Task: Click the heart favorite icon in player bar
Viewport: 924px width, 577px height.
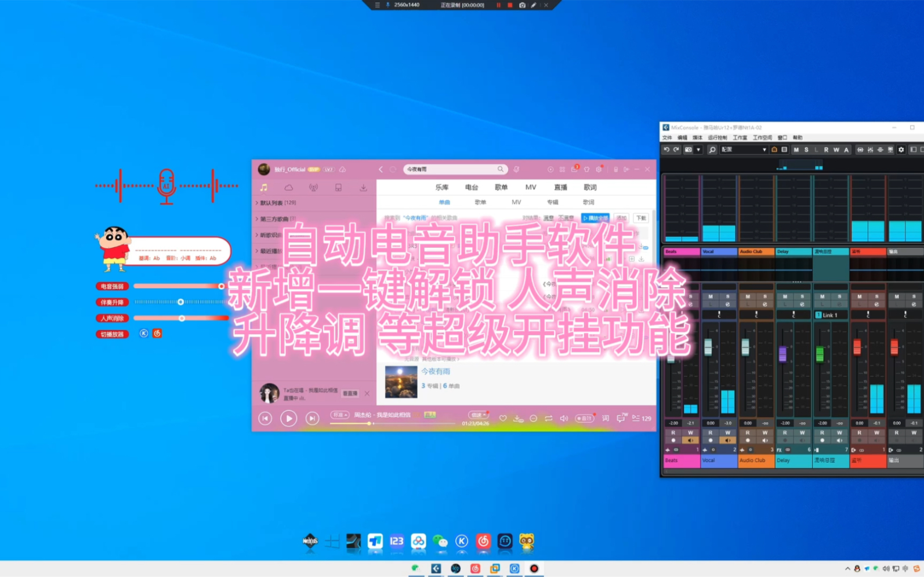Action: (x=503, y=418)
